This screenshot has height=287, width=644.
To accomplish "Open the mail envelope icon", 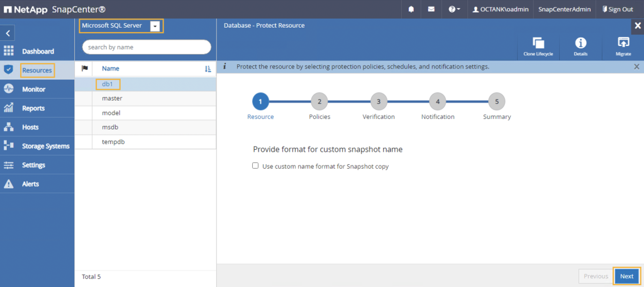I will 431,9.
